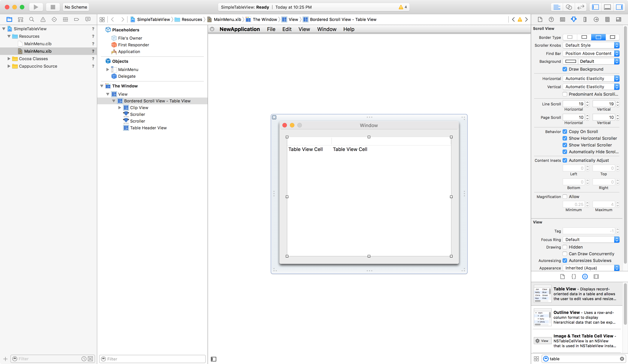Open the Bindings inspector

(607, 19)
